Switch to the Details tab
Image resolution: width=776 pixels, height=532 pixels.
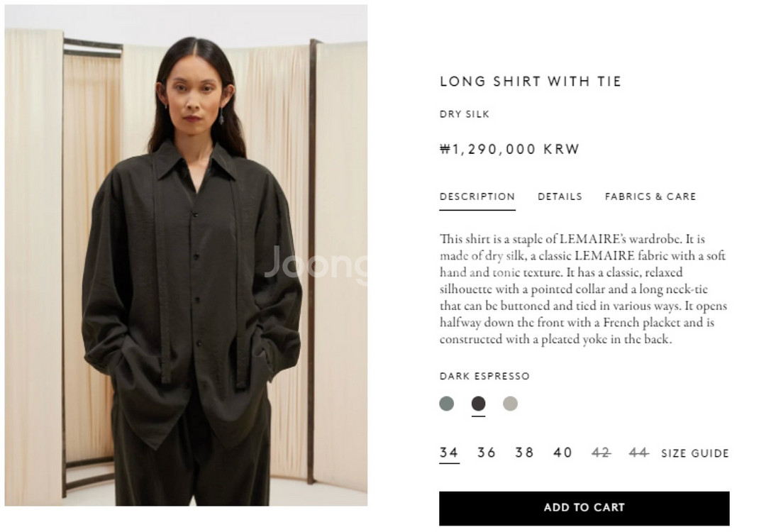[x=560, y=196]
